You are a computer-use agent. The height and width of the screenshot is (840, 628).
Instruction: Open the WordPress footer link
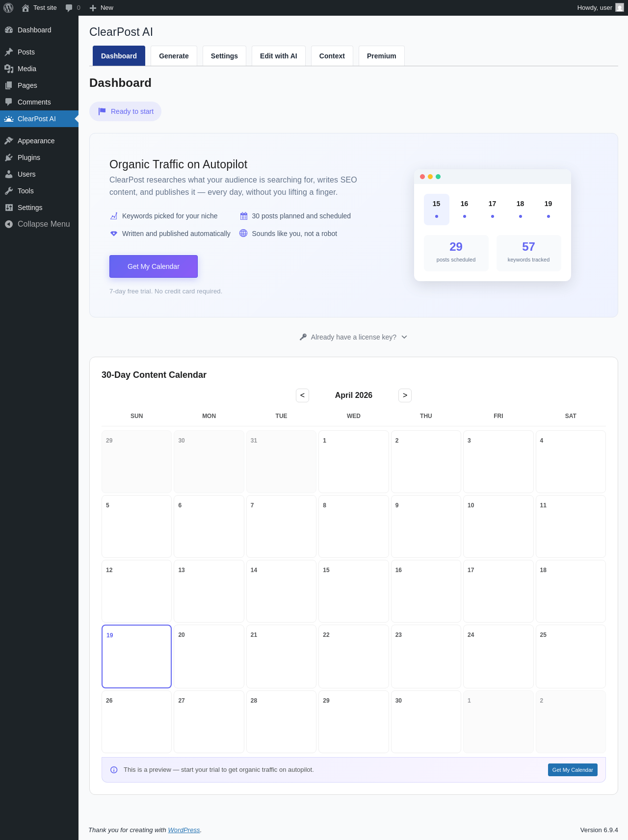184,830
